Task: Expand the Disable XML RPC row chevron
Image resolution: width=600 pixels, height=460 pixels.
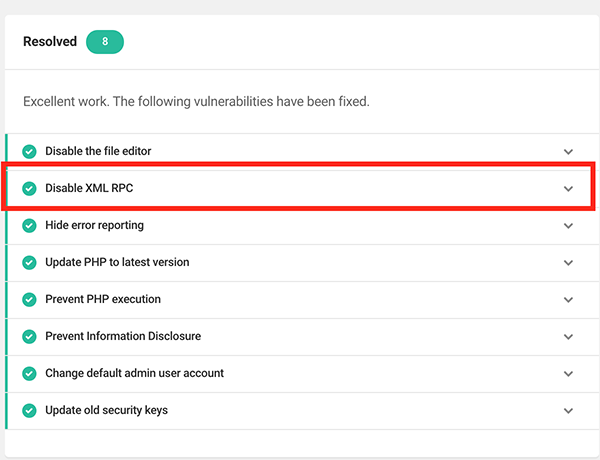Action: pyautogui.click(x=568, y=189)
